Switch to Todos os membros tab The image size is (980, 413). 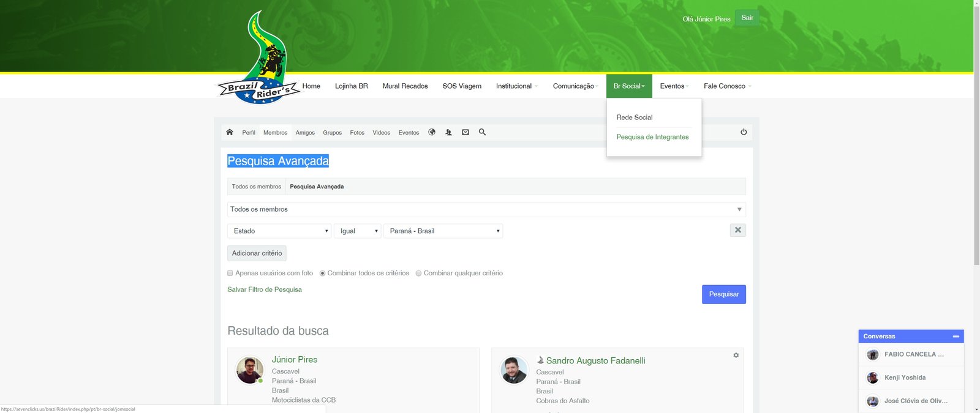[257, 187]
